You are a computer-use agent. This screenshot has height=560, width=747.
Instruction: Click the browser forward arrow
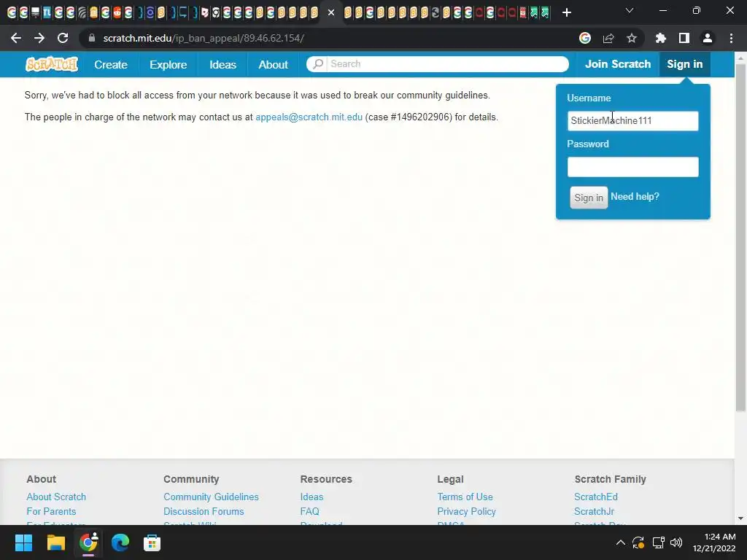click(x=39, y=38)
